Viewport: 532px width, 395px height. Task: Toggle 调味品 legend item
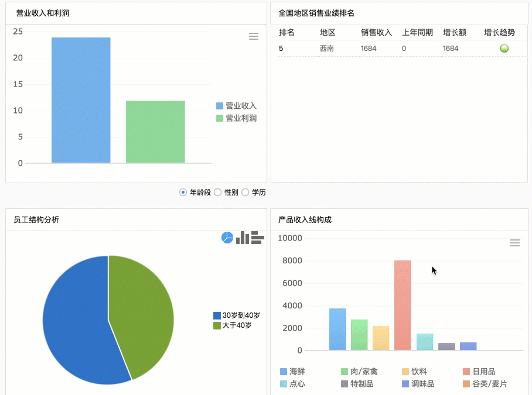point(418,383)
